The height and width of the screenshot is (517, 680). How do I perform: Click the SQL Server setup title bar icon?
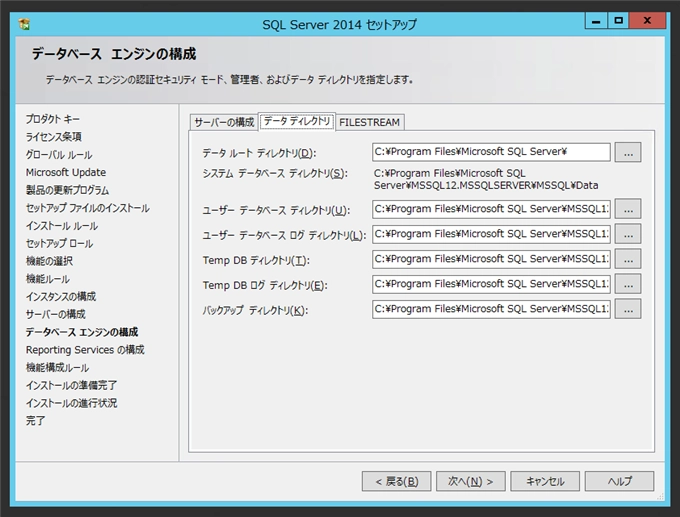pos(24,24)
